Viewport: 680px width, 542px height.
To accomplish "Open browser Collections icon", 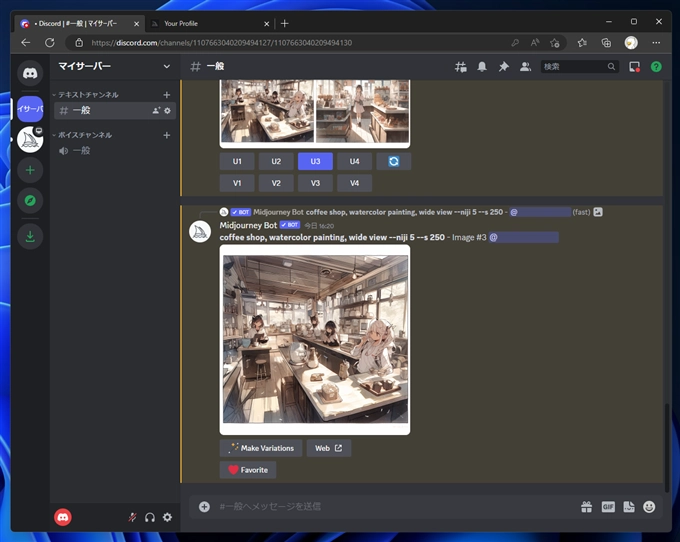I will [x=606, y=42].
